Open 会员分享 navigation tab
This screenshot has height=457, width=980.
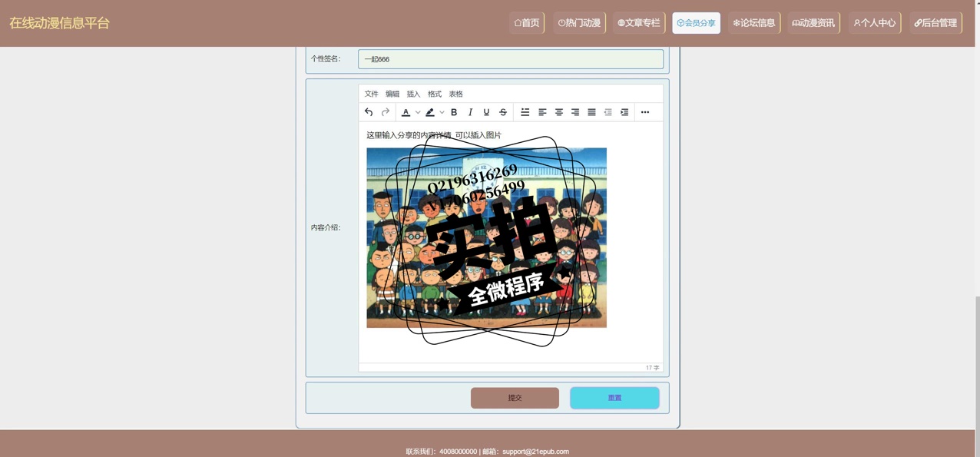(697, 23)
